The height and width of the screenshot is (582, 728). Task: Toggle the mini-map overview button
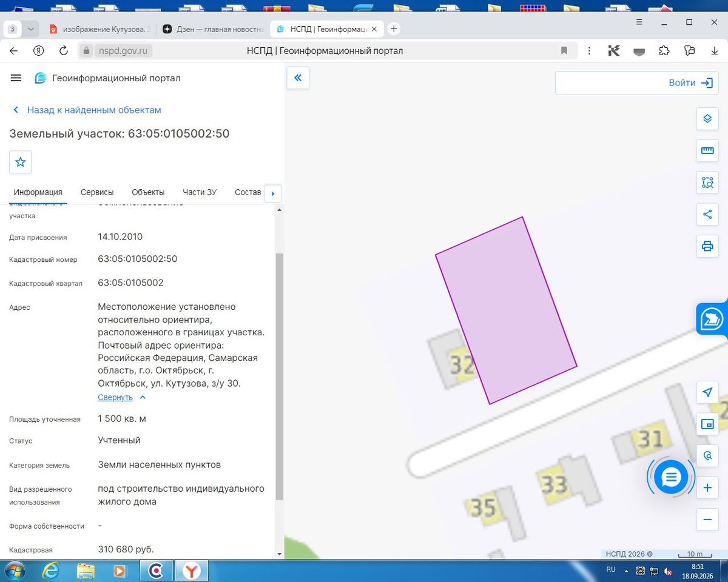click(707, 424)
